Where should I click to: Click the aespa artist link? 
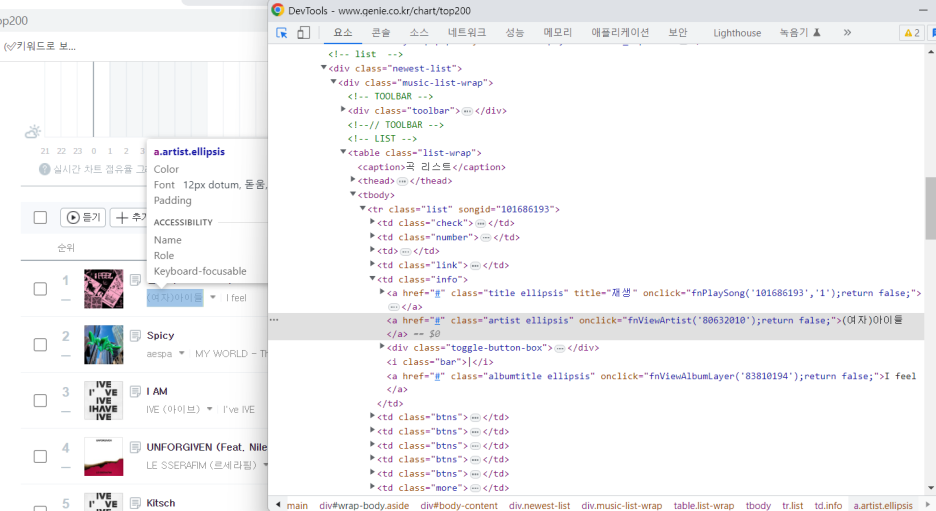[159, 354]
